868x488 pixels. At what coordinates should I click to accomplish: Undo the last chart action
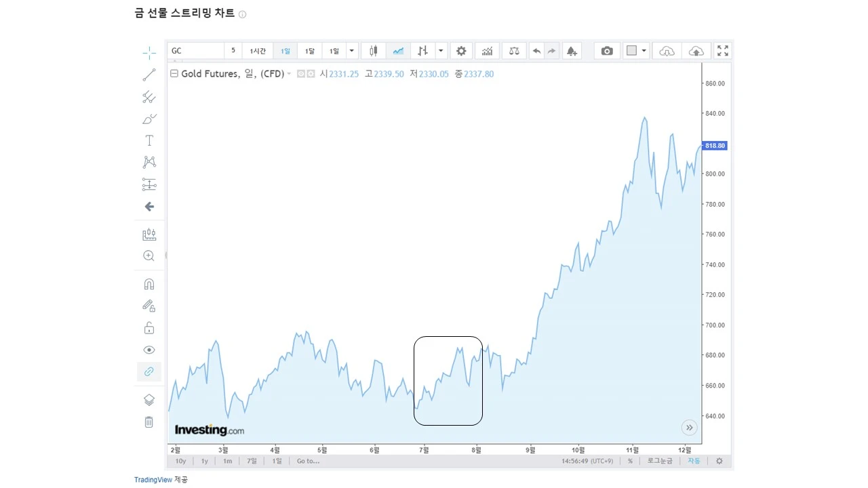(x=536, y=51)
